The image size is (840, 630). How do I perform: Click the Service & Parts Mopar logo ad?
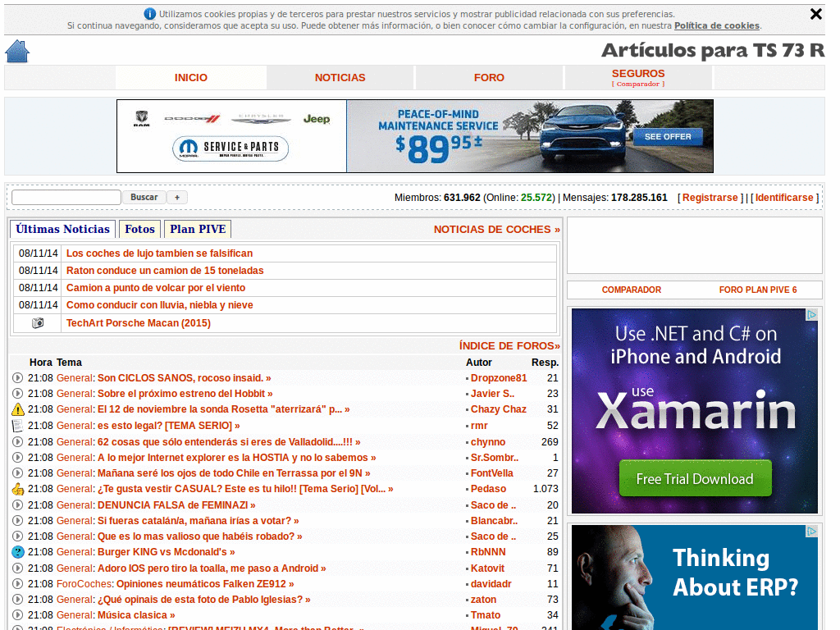[231, 148]
